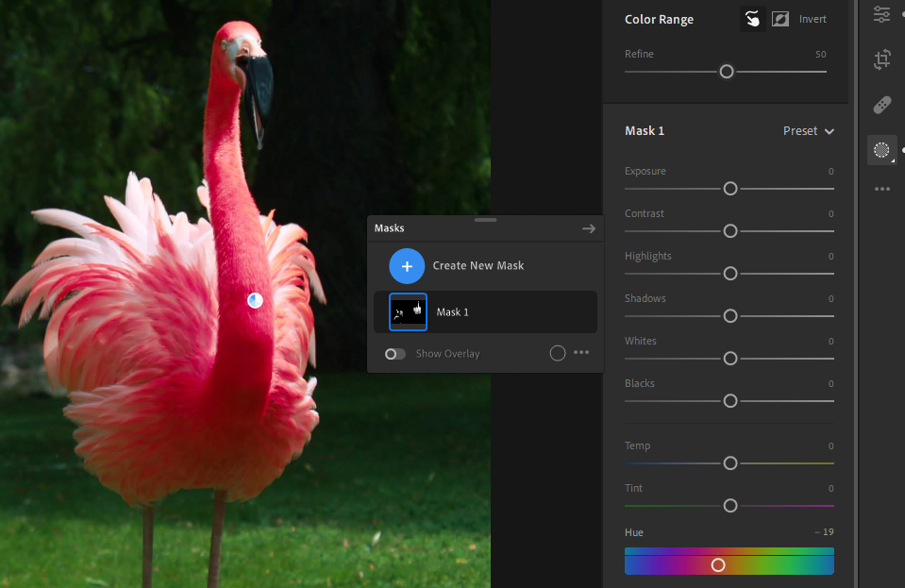This screenshot has width=905, height=588.
Task: Select the Mask 1 thumbnail
Action: [408, 311]
